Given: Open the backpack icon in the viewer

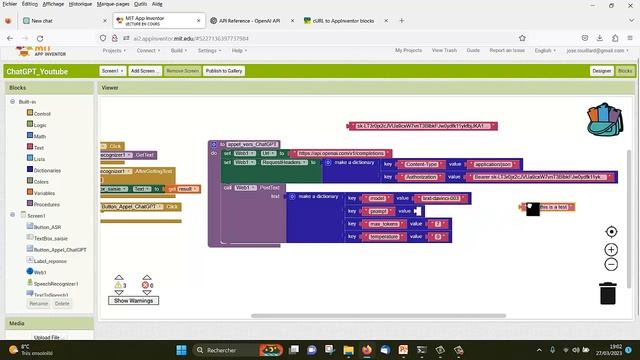Looking at the screenshot, I should [605, 119].
